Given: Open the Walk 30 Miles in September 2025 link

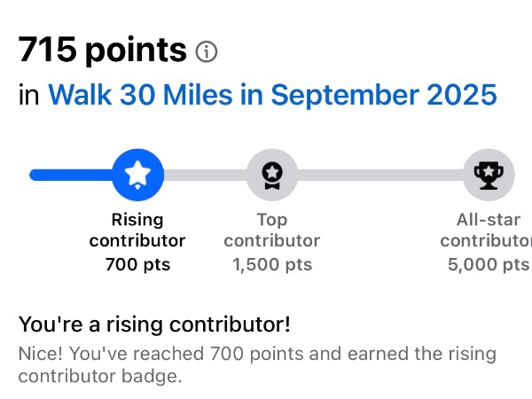Looking at the screenshot, I should 272,95.
